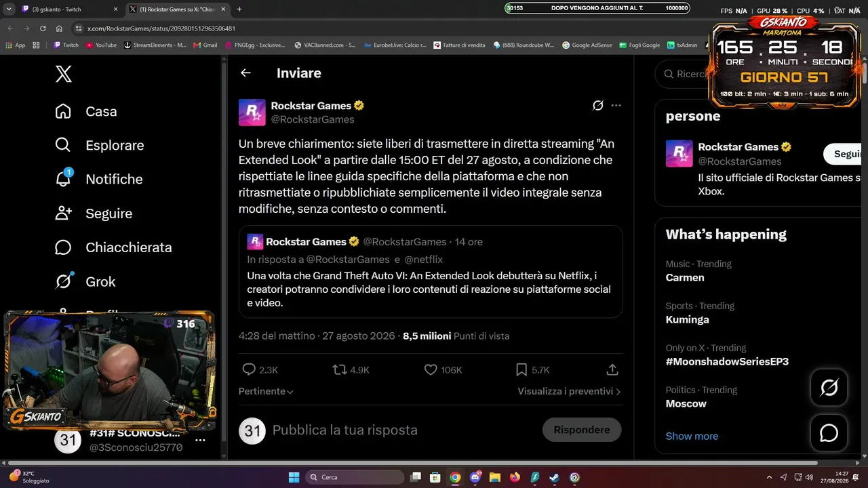The height and width of the screenshot is (488, 868).
Task: Click the share icon on the post
Action: 612,370
